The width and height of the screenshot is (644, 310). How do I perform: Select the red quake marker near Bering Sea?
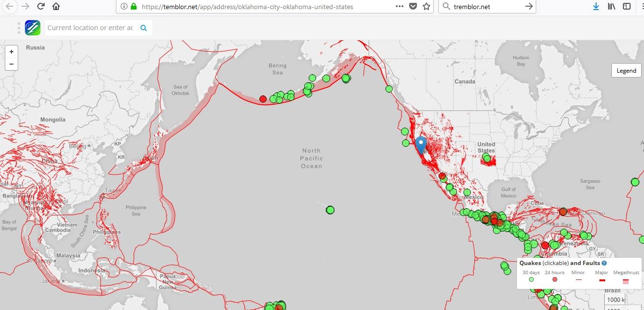(x=263, y=99)
